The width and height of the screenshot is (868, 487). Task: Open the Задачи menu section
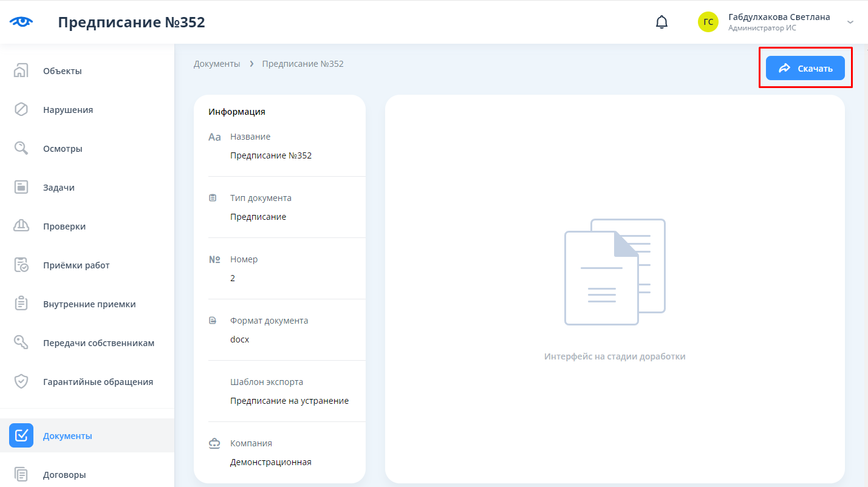[59, 188]
